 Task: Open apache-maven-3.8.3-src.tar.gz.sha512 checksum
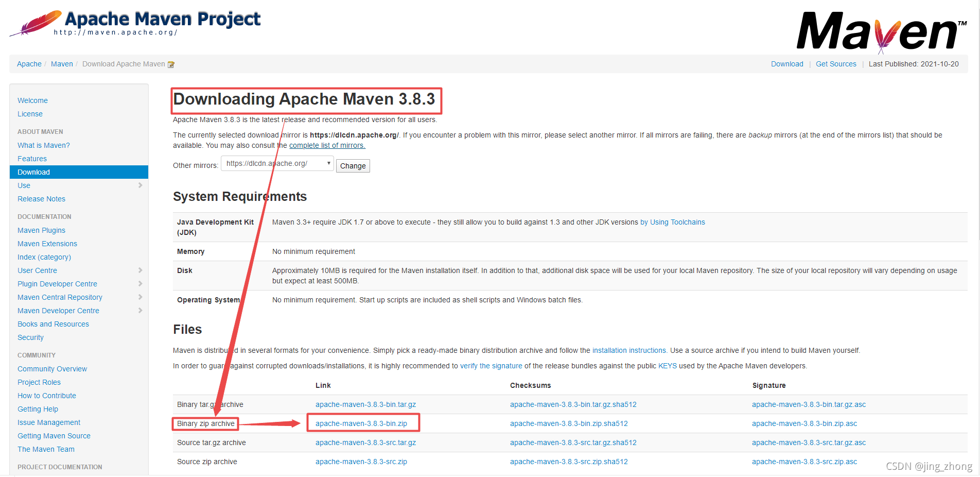click(573, 442)
